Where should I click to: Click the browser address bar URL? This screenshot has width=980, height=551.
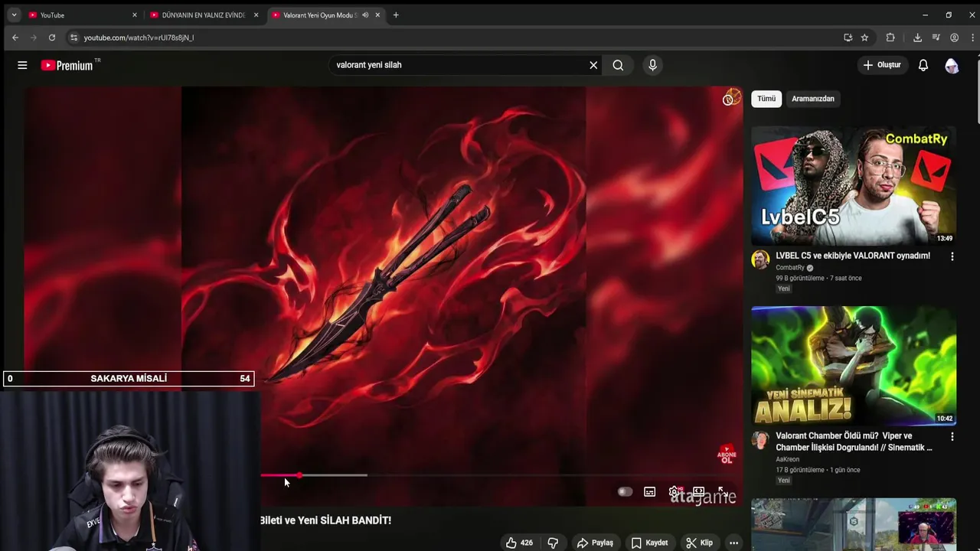(139, 37)
